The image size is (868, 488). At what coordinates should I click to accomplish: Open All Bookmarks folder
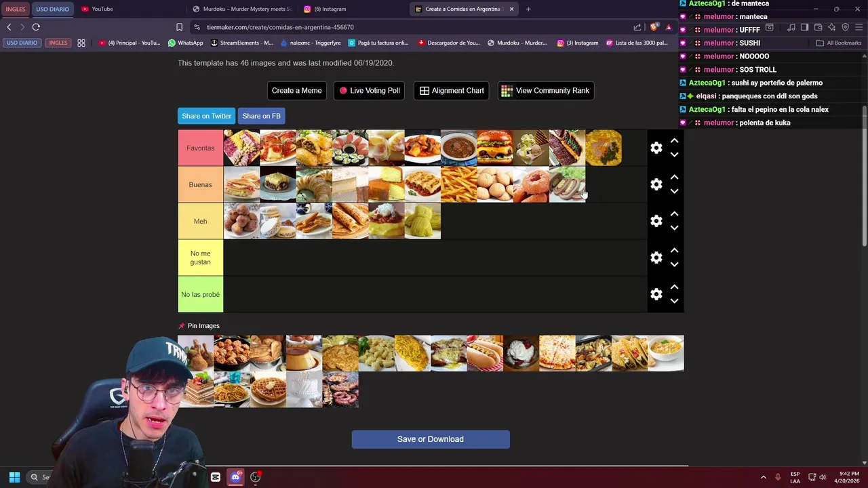coord(839,43)
